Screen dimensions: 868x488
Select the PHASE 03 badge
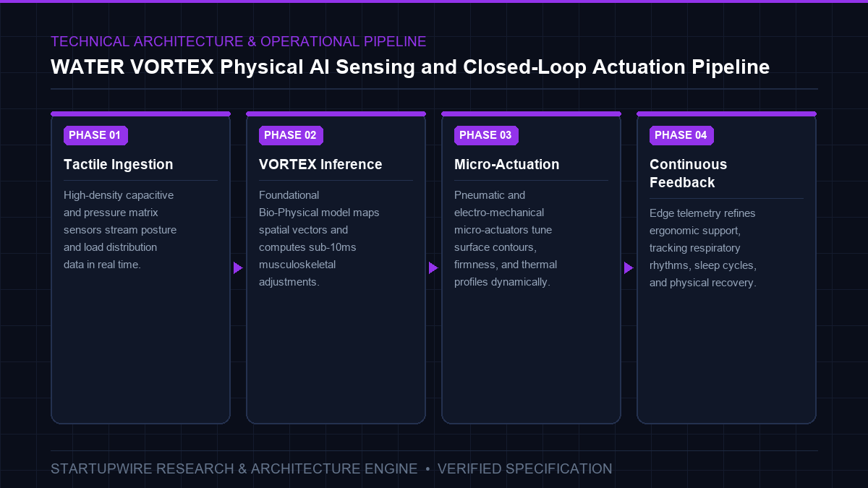tap(486, 135)
